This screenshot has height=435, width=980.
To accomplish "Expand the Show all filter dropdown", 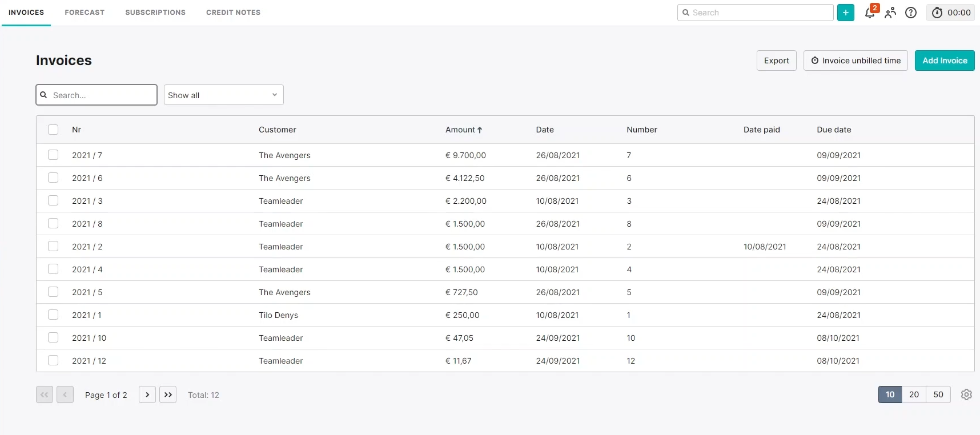I will [223, 95].
